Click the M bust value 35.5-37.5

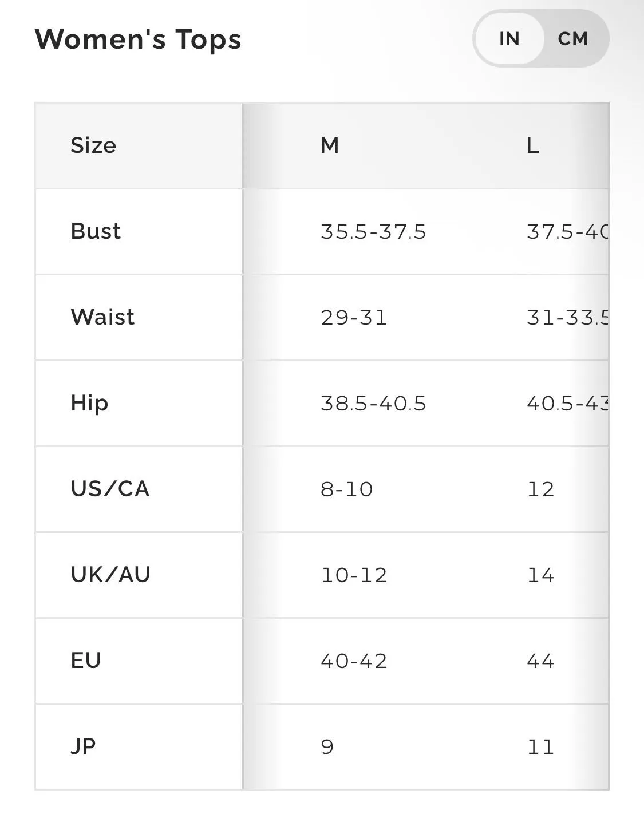[x=373, y=232]
